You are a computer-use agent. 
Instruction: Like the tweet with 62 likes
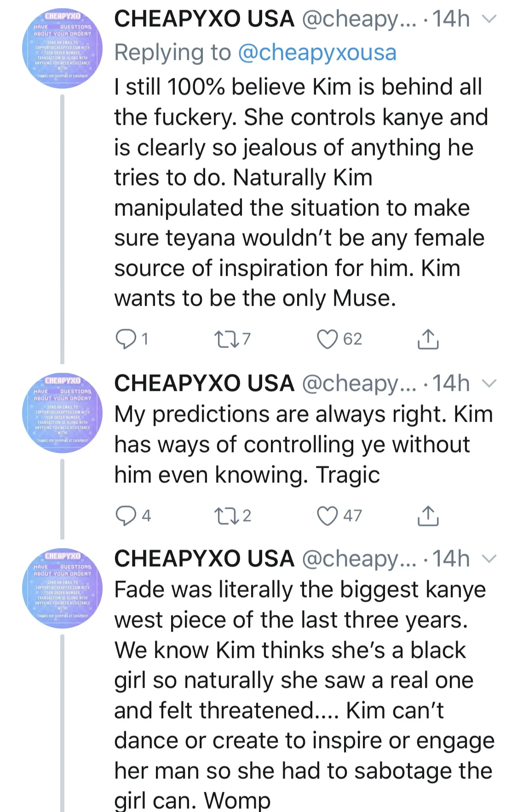tap(327, 339)
